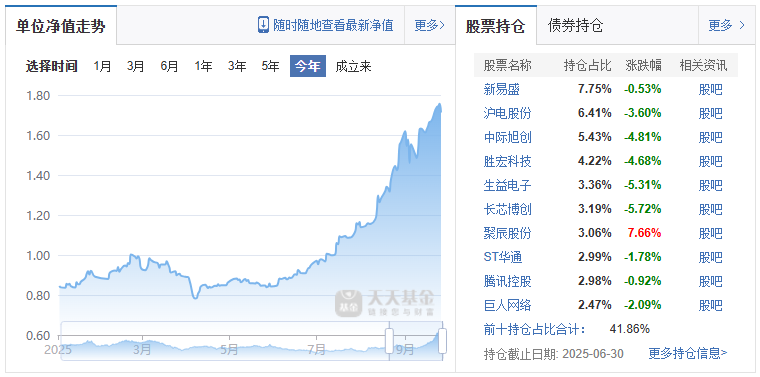Screen dimensions: 760x377
Task: Open 更多 link in 单位净值走势 header
Action: [429, 25]
